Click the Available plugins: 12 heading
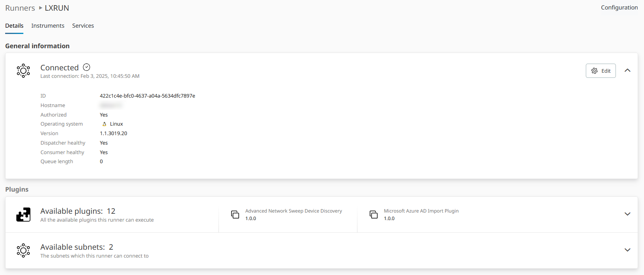This screenshot has width=644, height=275. tap(78, 211)
